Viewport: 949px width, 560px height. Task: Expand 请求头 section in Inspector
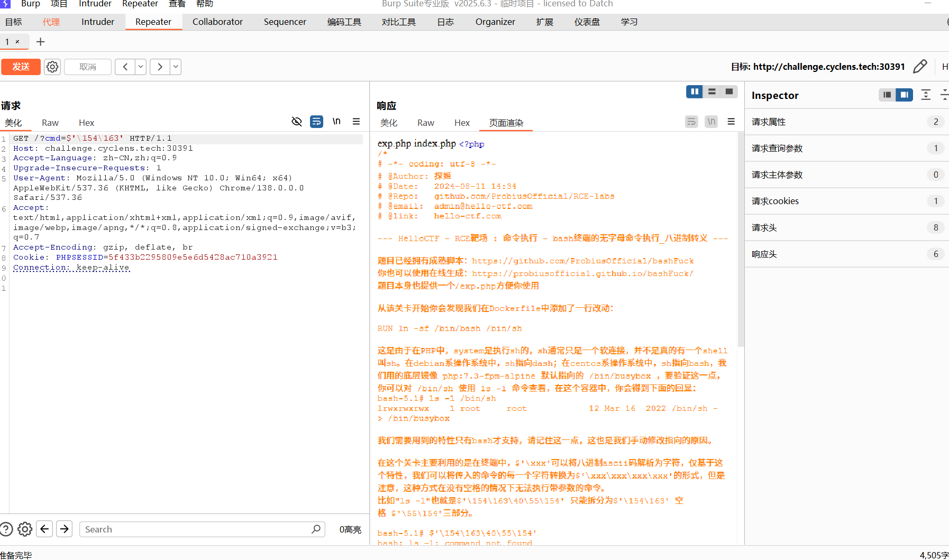pyautogui.click(x=847, y=227)
